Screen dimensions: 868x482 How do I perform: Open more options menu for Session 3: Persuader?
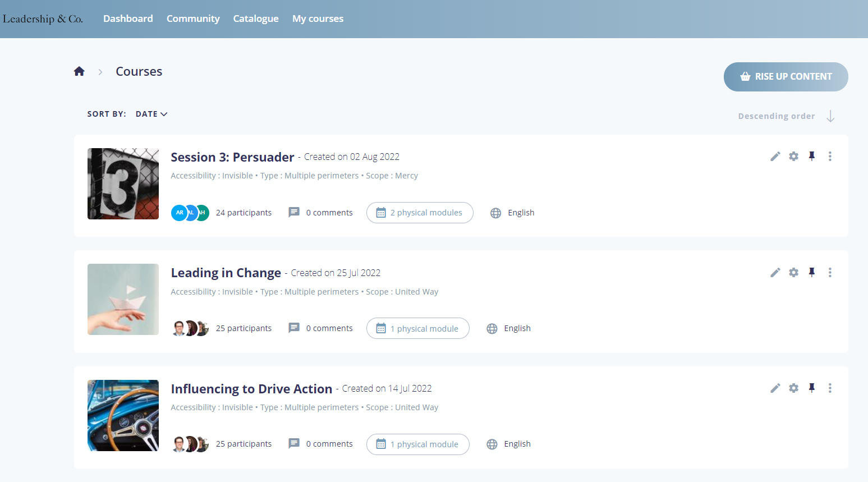830,157
